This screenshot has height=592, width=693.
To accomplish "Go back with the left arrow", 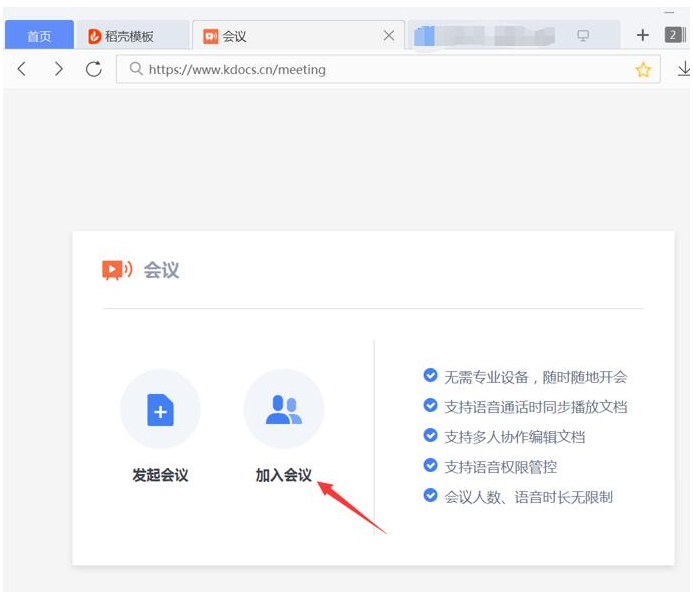I will point(22,69).
